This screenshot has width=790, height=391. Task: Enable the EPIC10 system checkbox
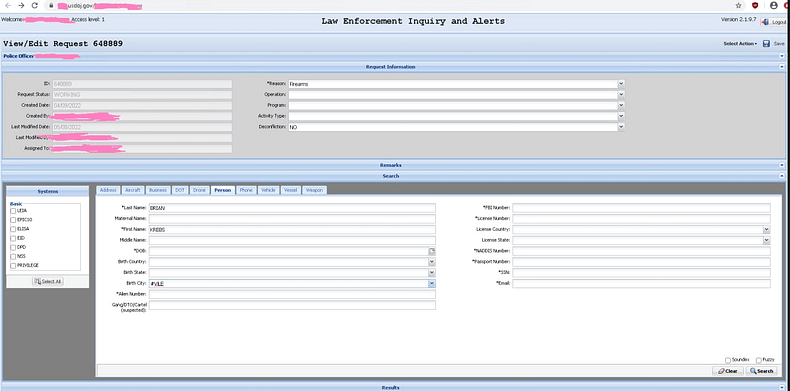(x=13, y=220)
